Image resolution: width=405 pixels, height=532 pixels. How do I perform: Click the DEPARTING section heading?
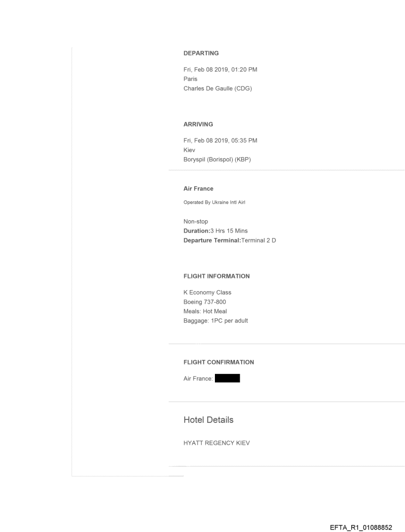click(201, 53)
